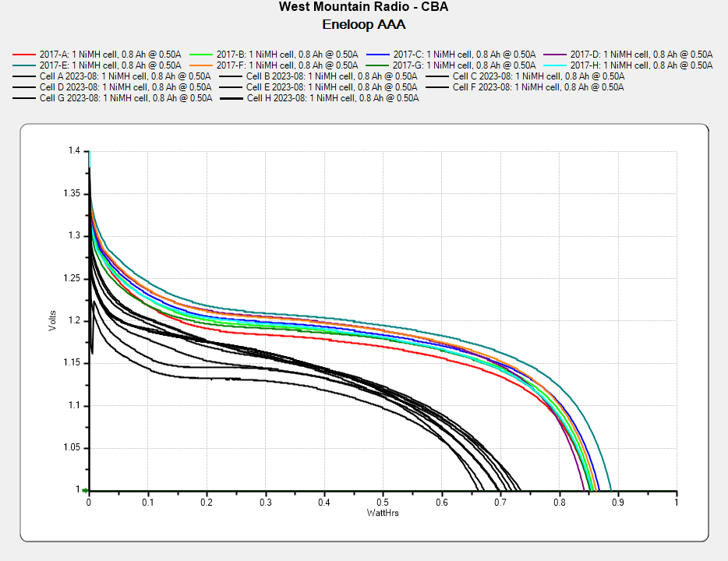This screenshot has height=561, width=728.
Task: Click the red 2017-A legend line swatch
Action: pos(25,55)
